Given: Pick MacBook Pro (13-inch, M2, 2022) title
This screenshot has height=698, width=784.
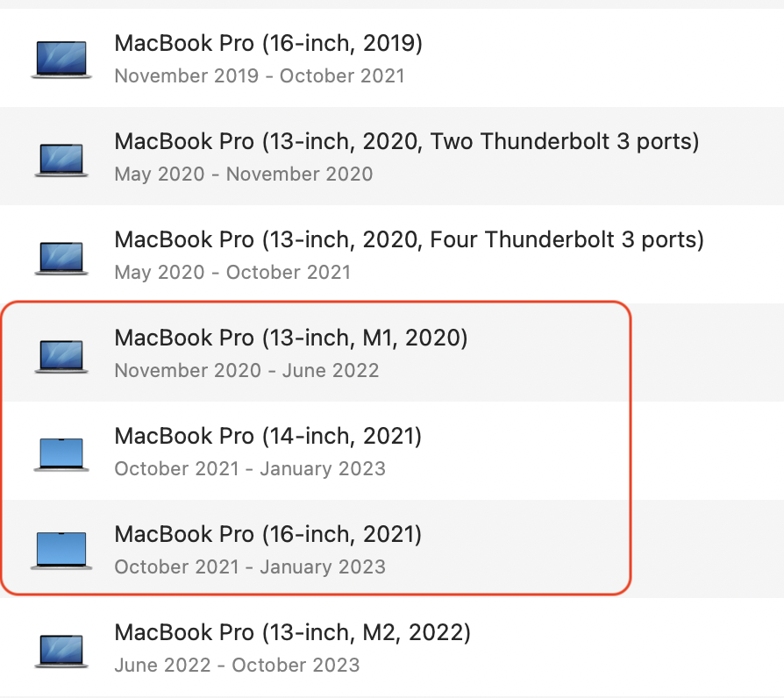Looking at the screenshot, I should coord(293,632).
